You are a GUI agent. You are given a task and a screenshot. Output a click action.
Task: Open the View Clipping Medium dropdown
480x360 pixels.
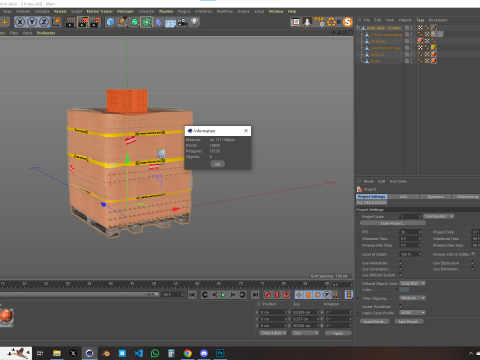pyautogui.click(x=413, y=298)
